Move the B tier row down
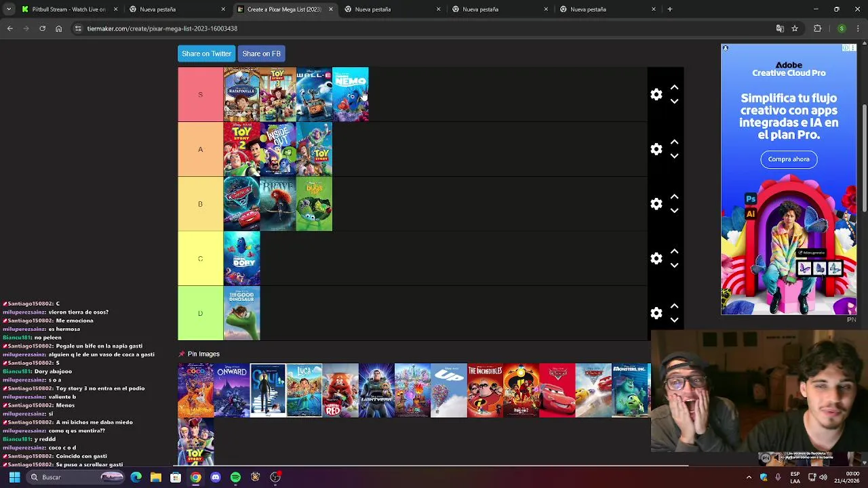This screenshot has height=488, width=868. click(674, 211)
